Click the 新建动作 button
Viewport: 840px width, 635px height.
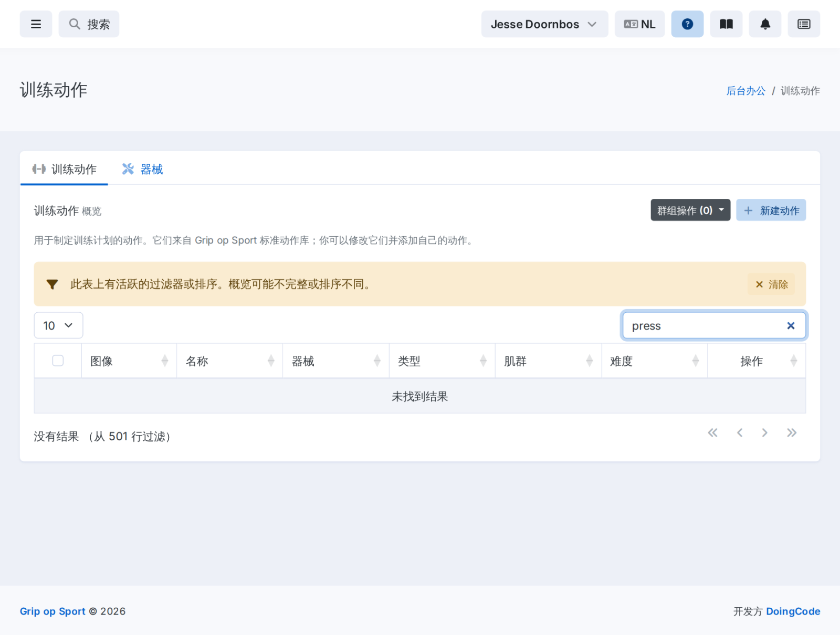[x=771, y=210]
